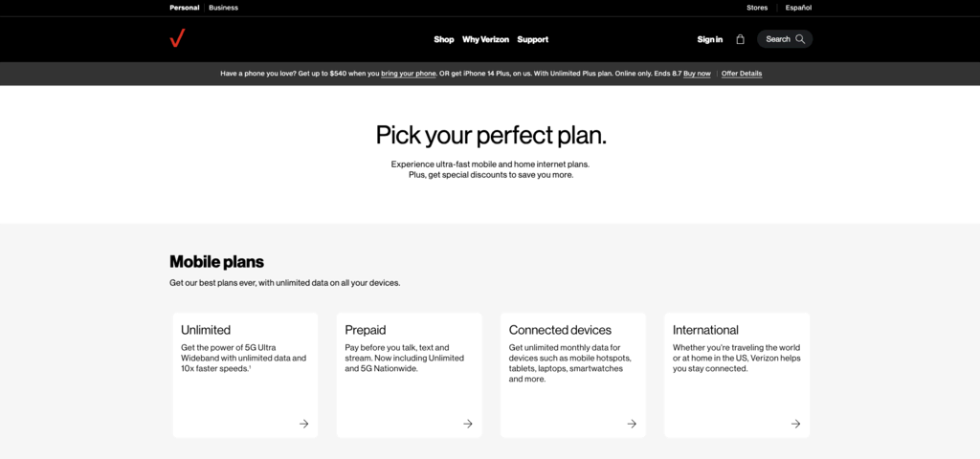This screenshot has height=459, width=980.
Task: Click the arrow on Connected devices card
Action: 632,424
